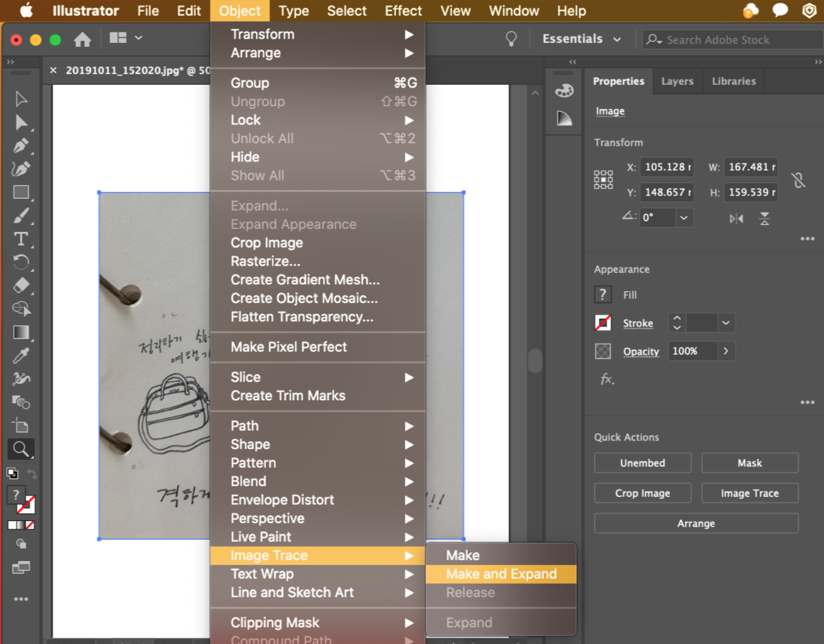Click the drawing mode icon
824x644 pixels.
[x=21, y=544]
